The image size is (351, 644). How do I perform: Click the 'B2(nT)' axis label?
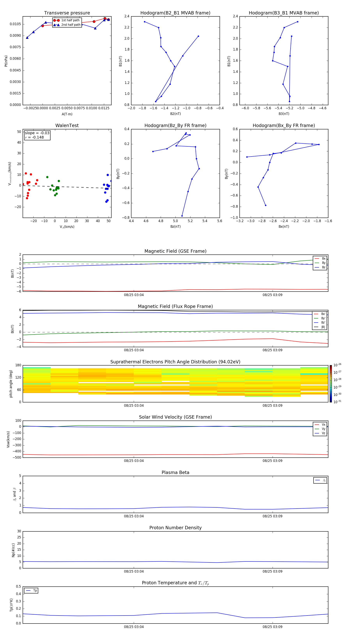(175, 114)
